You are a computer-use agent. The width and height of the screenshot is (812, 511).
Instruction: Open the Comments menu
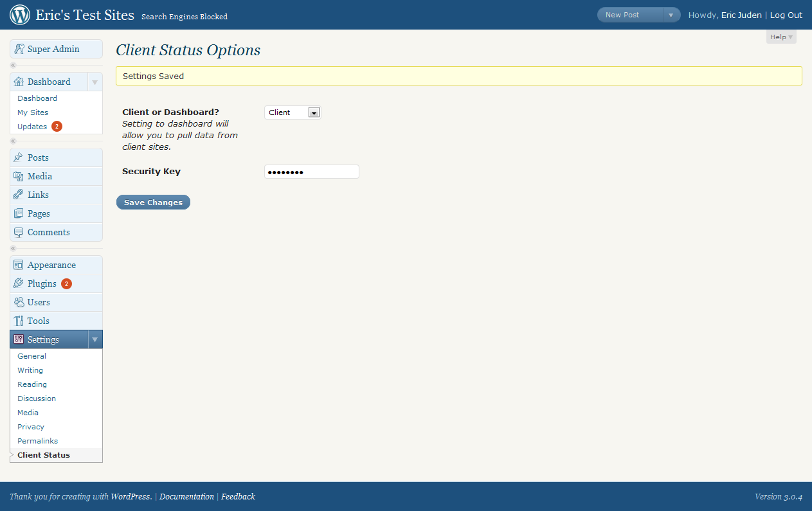(56, 232)
